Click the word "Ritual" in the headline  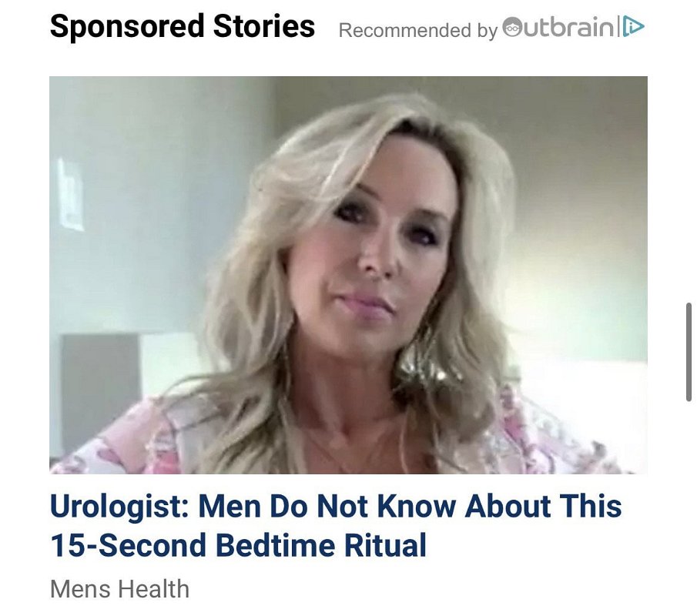(x=385, y=545)
